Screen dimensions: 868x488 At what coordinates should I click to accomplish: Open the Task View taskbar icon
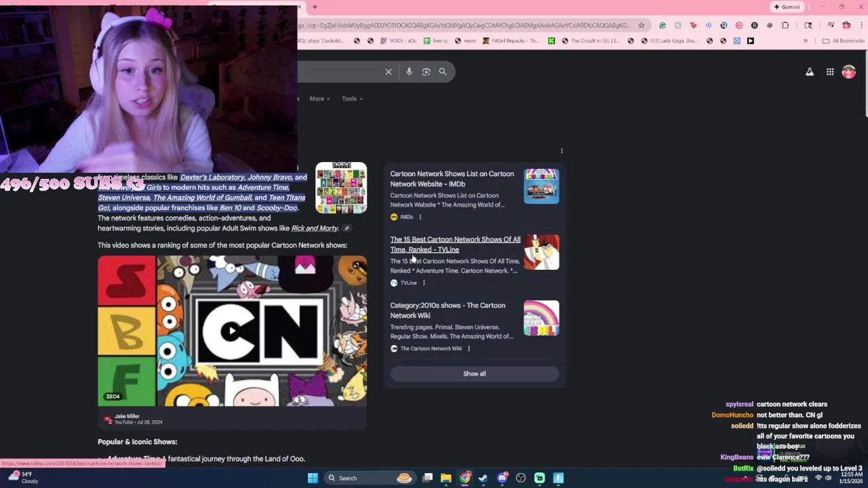coord(428,478)
